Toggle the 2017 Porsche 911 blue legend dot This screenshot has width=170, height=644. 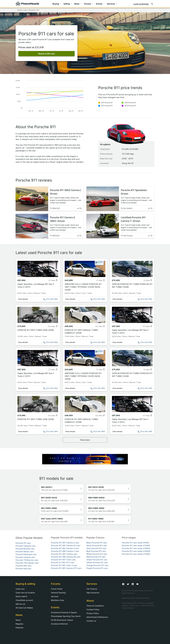click(x=99, y=106)
